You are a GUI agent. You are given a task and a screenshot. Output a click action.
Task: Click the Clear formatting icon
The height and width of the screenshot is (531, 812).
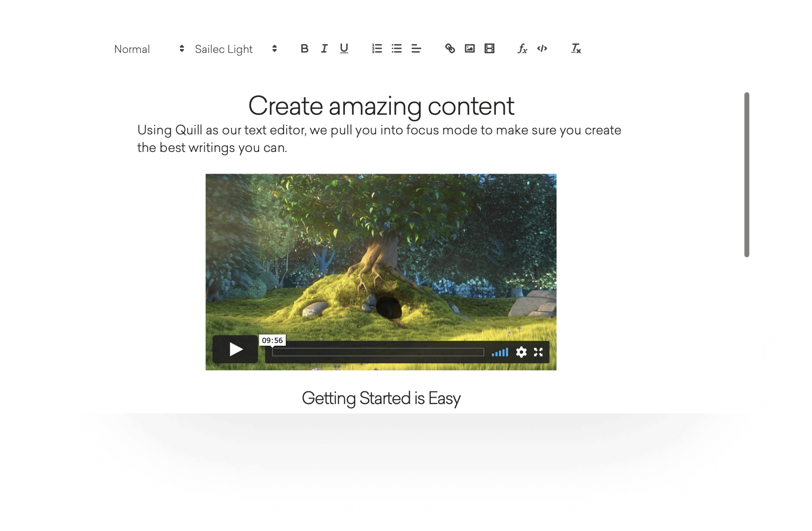574,48
